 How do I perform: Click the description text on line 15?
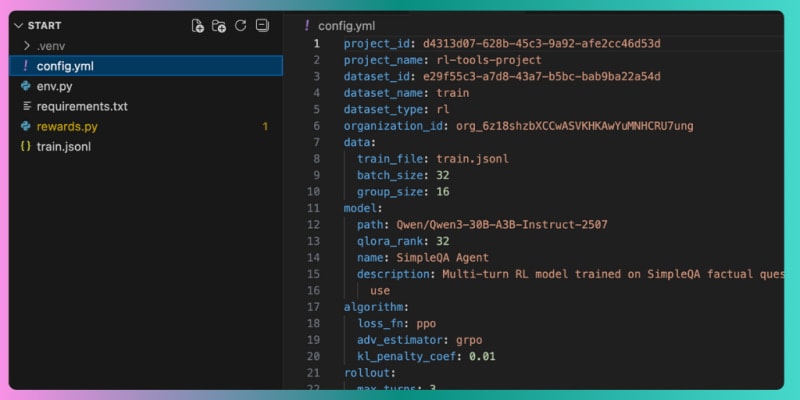tap(613, 274)
